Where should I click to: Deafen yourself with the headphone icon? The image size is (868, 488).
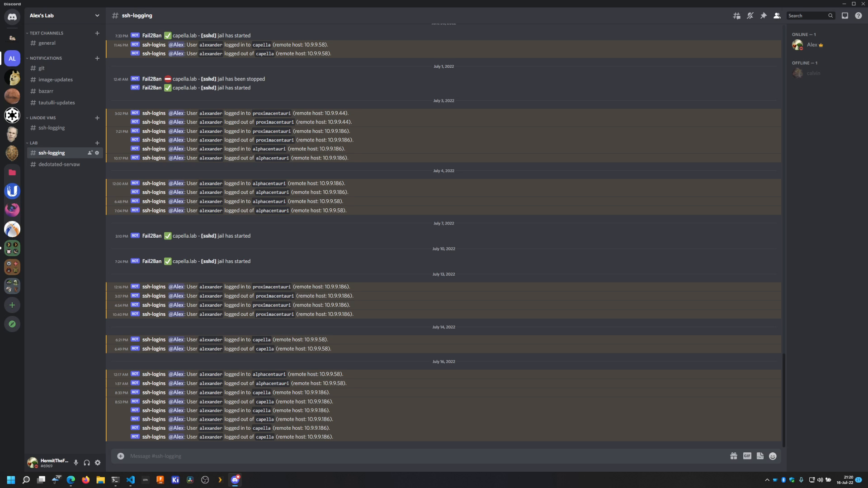coord(86,462)
